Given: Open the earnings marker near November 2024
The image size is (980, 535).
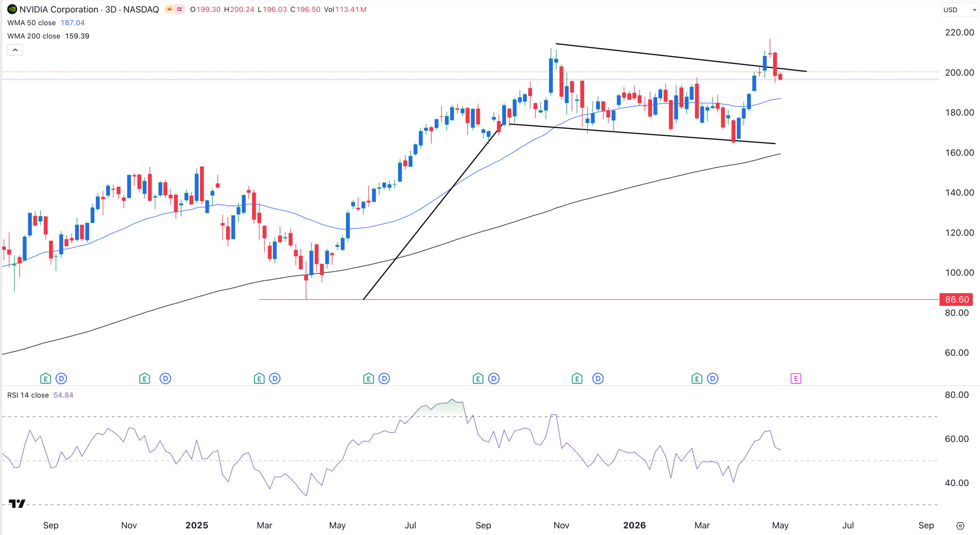Looking at the screenshot, I should (x=144, y=379).
